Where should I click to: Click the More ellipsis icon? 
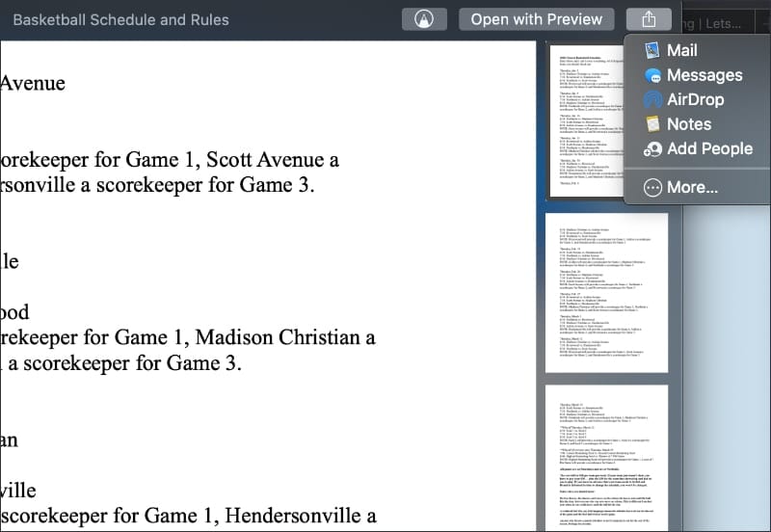652,187
